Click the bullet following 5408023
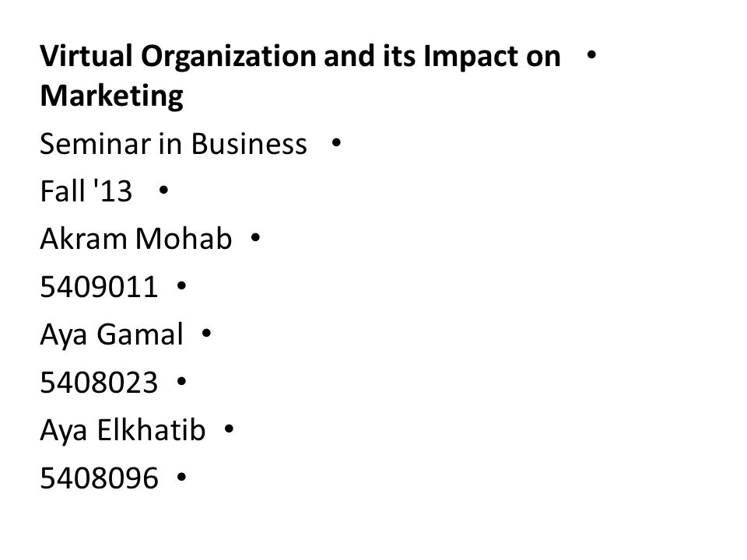The image size is (747, 560). click(x=181, y=381)
